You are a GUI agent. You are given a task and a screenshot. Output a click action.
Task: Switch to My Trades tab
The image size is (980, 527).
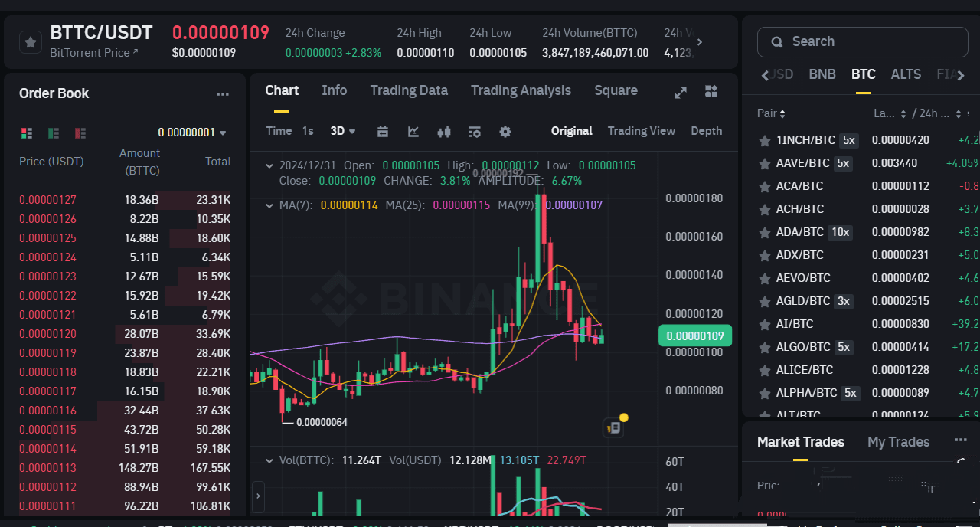(898, 442)
